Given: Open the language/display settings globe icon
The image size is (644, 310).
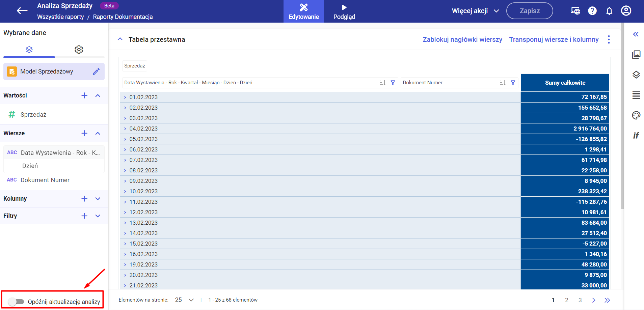Looking at the screenshot, I should (575, 11).
